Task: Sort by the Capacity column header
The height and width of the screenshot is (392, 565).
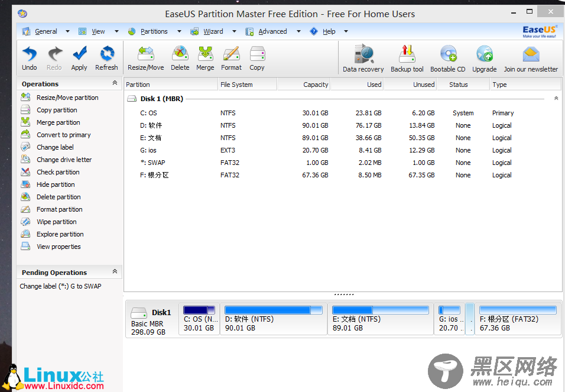Action: pyautogui.click(x=303, y=85)
